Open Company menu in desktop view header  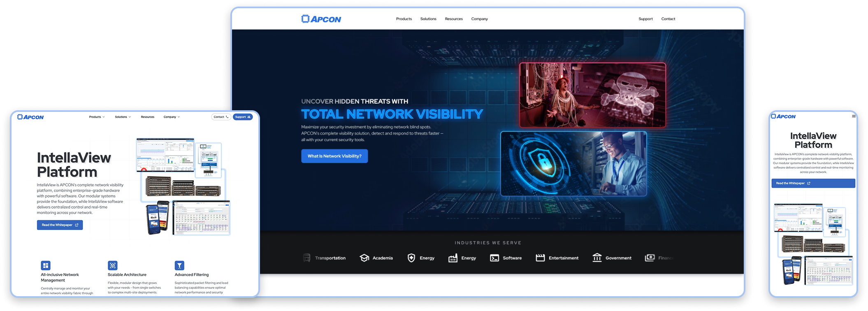(480, 19)
